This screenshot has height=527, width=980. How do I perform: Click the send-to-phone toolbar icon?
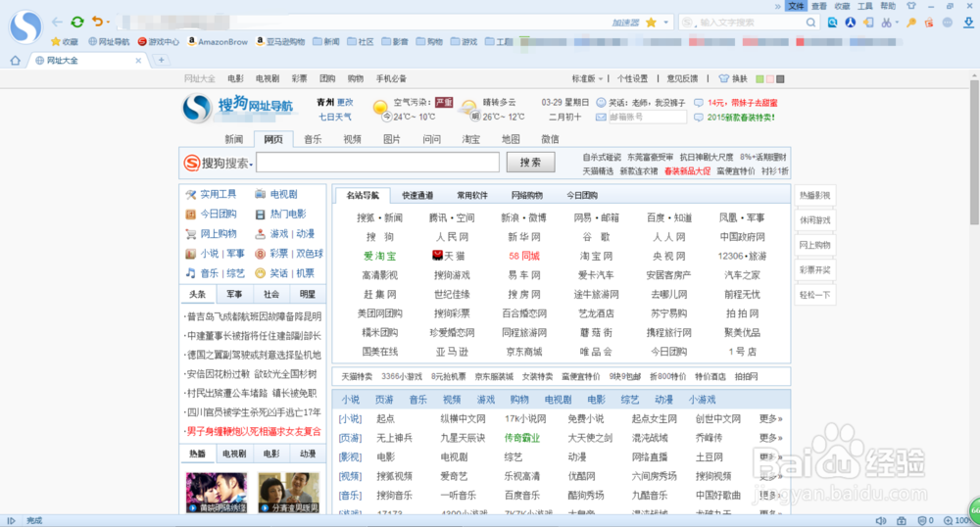click(x=868, y=23)
